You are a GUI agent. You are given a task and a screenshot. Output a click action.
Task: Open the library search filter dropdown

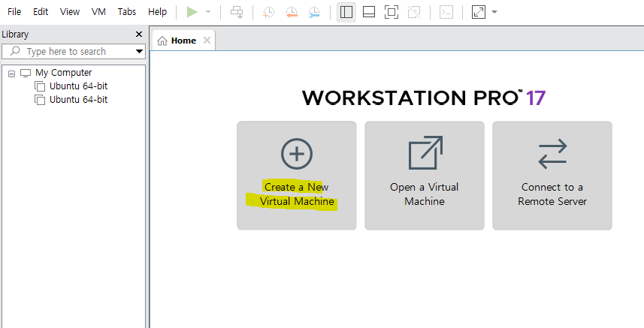tap(139, 51)
